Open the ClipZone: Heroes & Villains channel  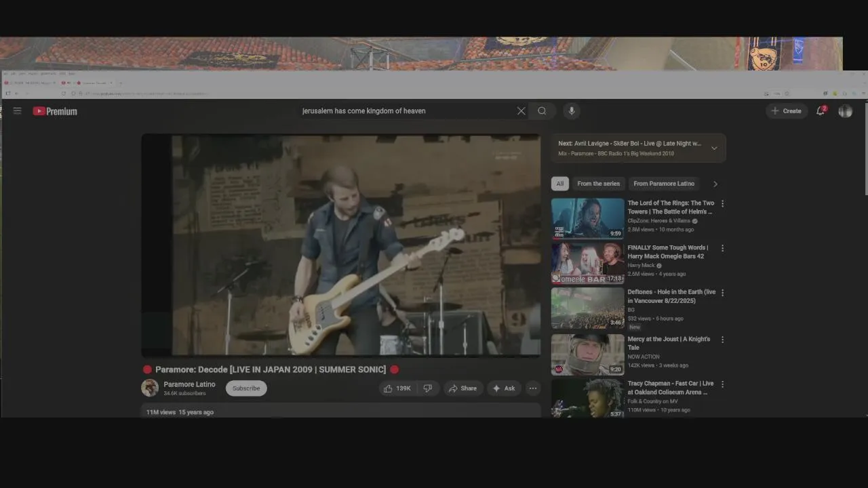[658, 221]
